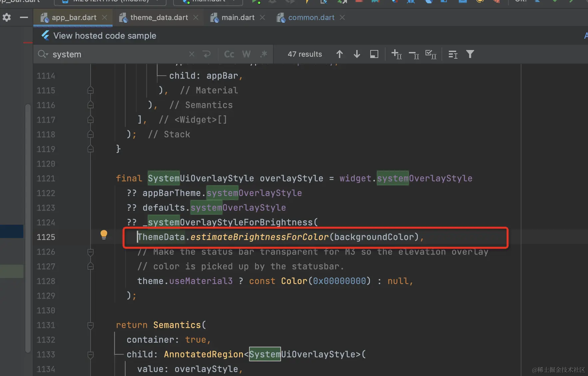Viewport: 588px width, 376px height.
Task: Hide the side panel with the minus icon
Action: (x=24, y=17)
